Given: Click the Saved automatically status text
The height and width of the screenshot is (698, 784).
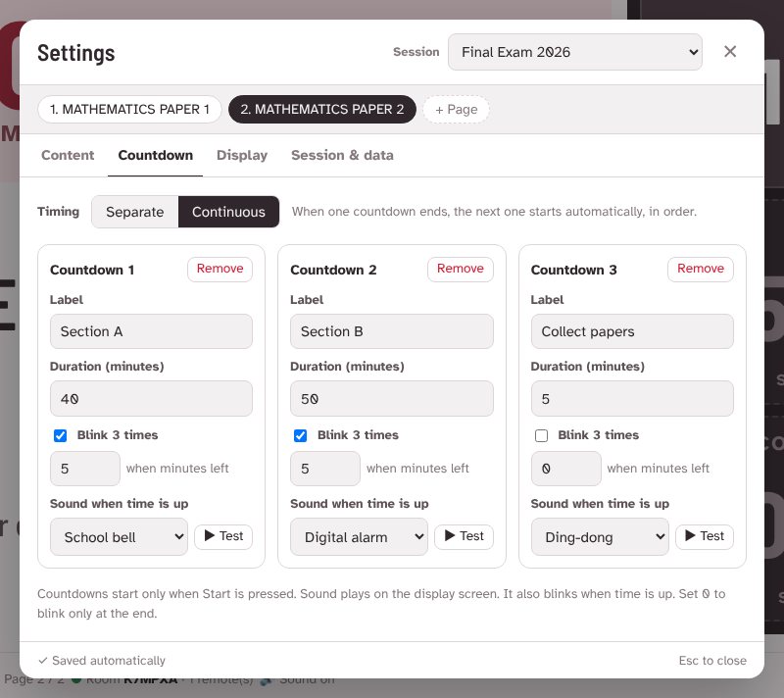Looking at the screenshot, I should (102, 661).
